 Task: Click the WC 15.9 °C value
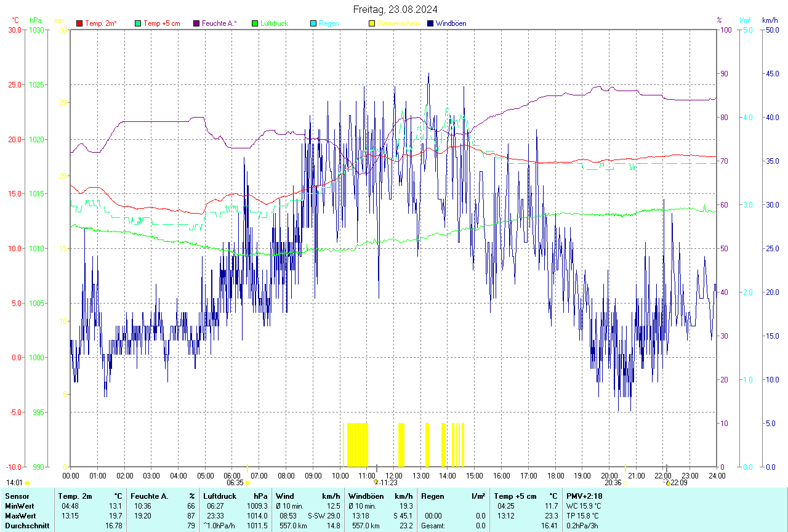(582, 506)
